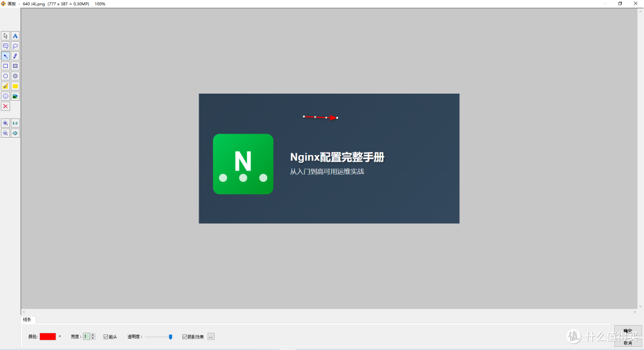The height and width of the screenshot is (350, 644).
Task: Decrease the 宽度 width value
Action: (x=93, y=338)
